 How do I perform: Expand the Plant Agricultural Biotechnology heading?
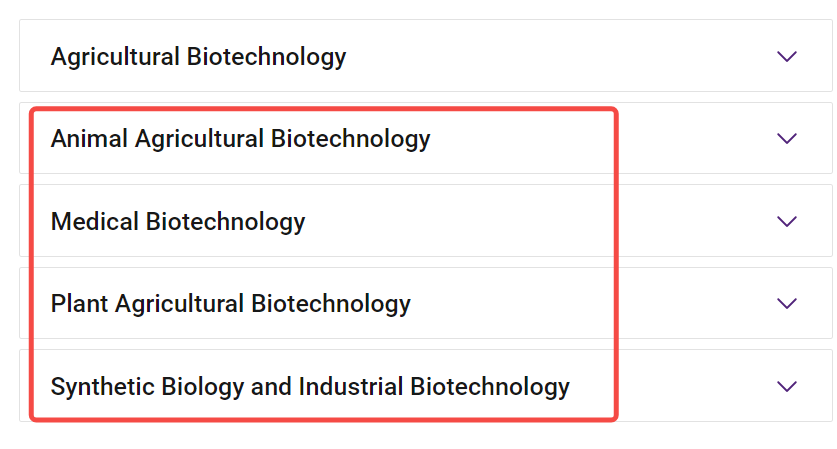[230, 303]
